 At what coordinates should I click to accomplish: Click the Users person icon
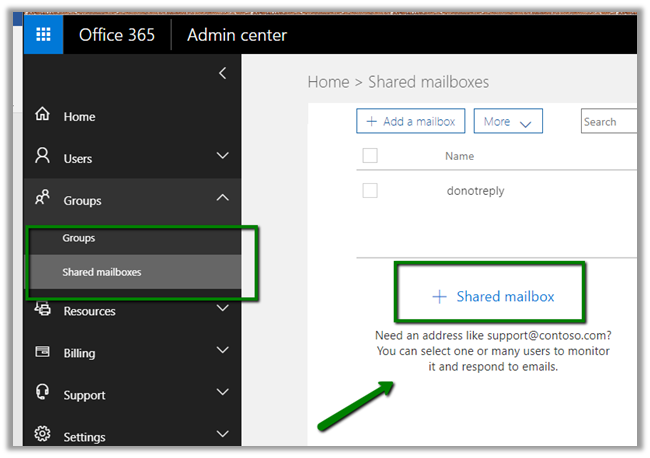click(x=43, y=157)
